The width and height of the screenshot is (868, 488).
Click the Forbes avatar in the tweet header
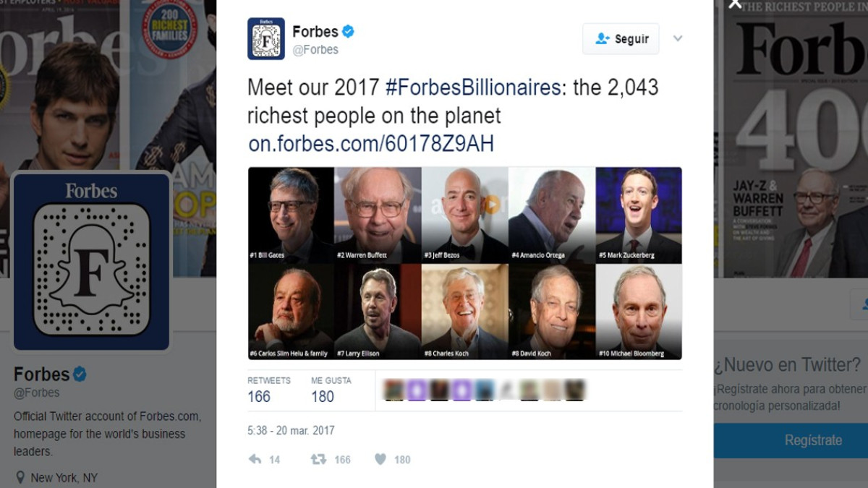[x=268, y=40]
